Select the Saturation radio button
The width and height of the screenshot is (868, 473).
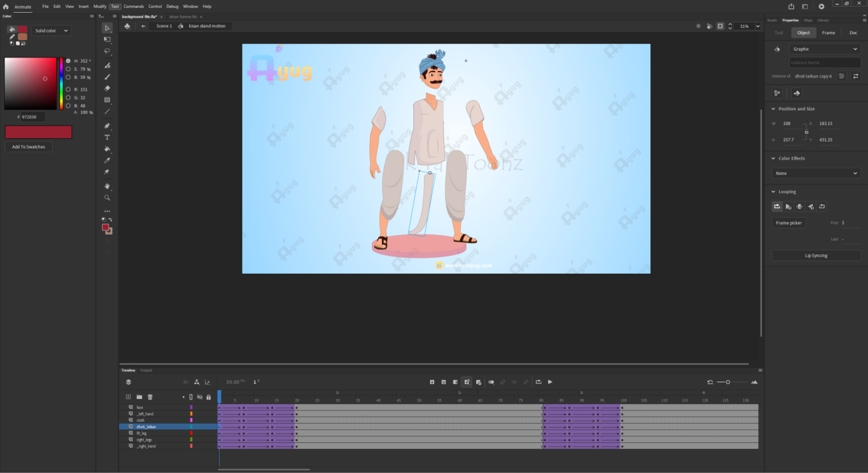(68, 69)
